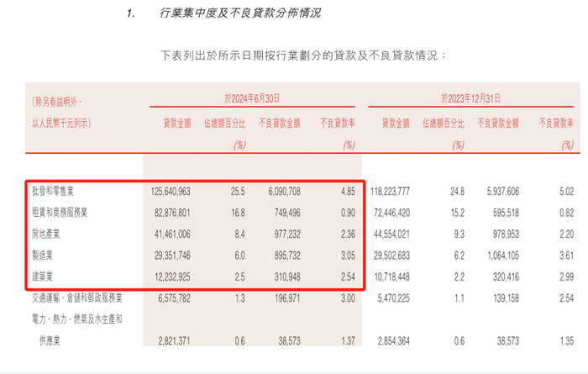The image size is (588, 374).
Task: Click the loan amount 41,461,006
Action: 172,234
